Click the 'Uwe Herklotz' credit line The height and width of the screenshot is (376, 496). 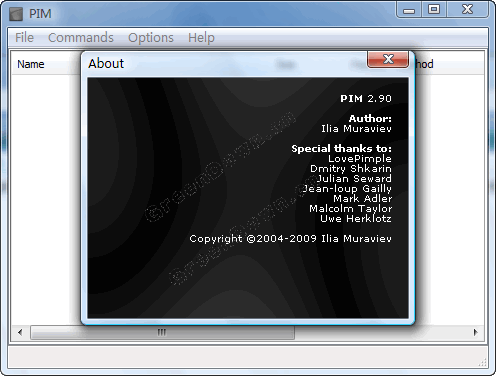[x=356, y=219]
